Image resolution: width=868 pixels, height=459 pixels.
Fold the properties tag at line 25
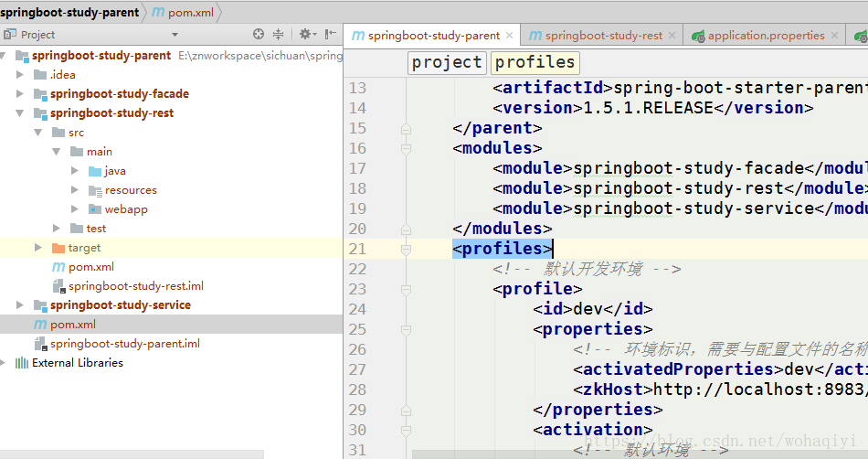point(406,330)
